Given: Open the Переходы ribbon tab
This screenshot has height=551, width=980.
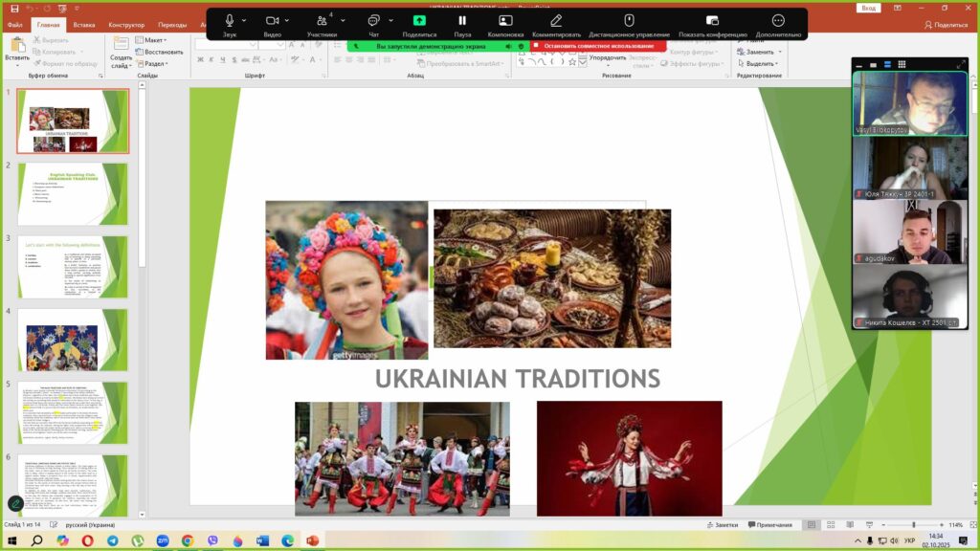Looking at the screenshot, I should click(x=172, y=25).
